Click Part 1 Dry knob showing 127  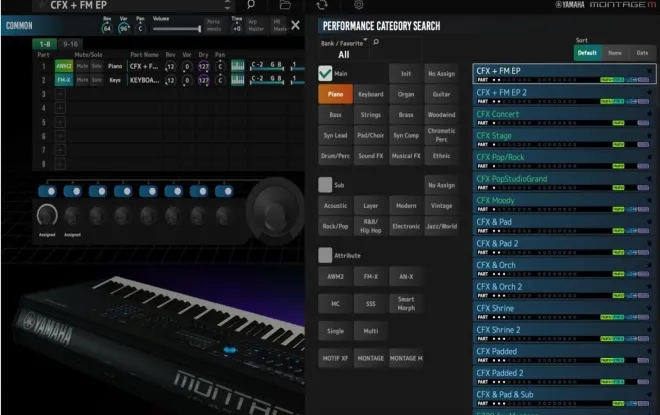[x=204, y=67]
